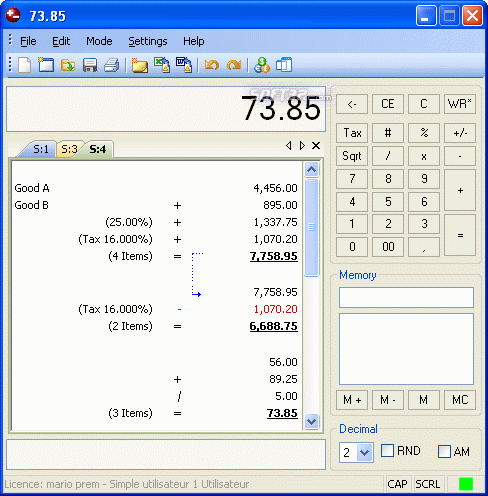Click the percent % button
The image size is (488, 496).
424,133
